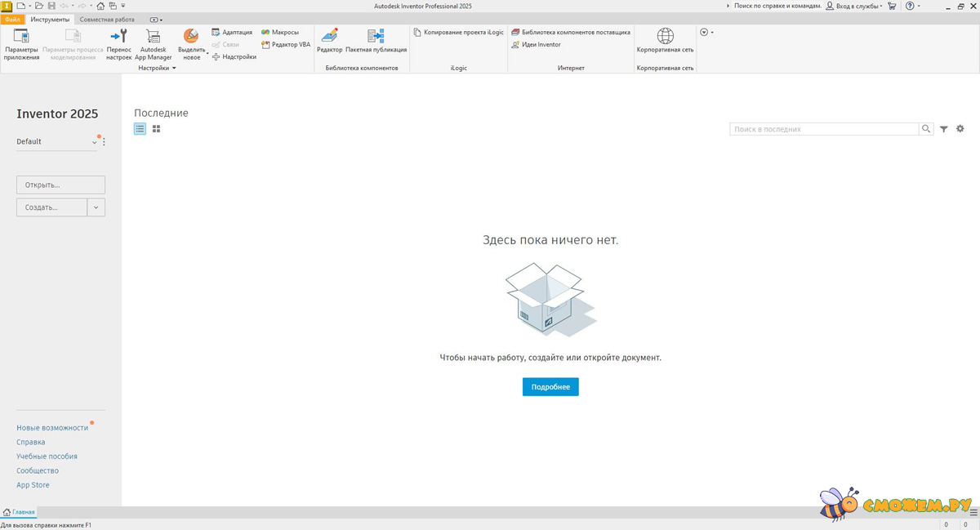Screen dimensions: 980x530
Task: Open Новые возможности link
Action: (52, 428)
